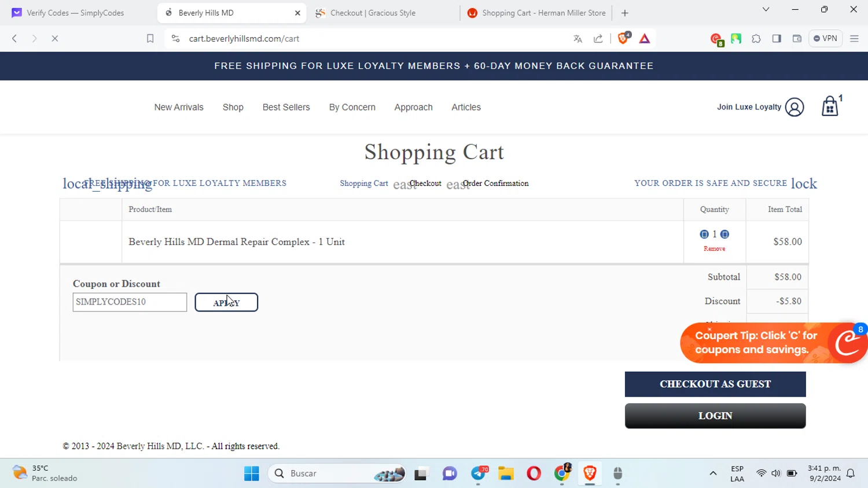View site information icon in address bar
868x488 pixels.
pyautogui.click(x=175, y=39)
